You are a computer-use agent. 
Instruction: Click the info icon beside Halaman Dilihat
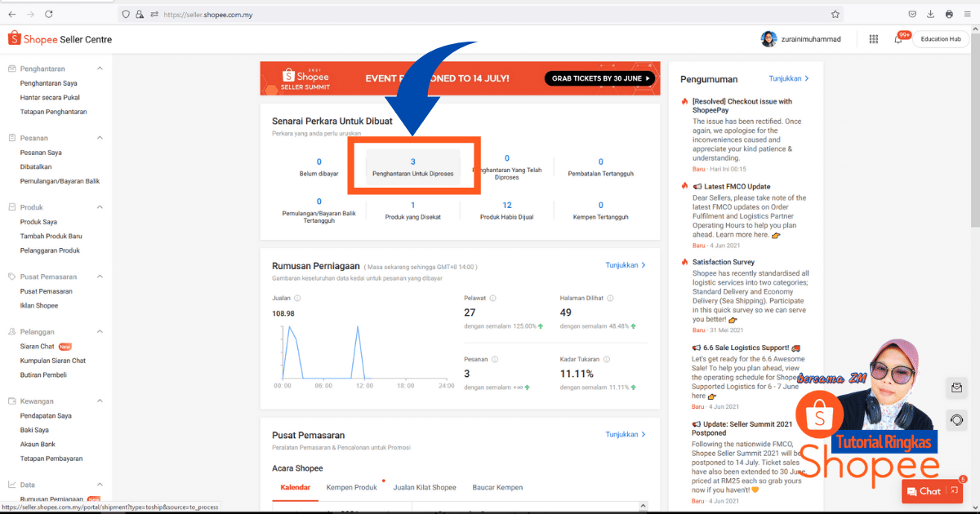point(608,299)
